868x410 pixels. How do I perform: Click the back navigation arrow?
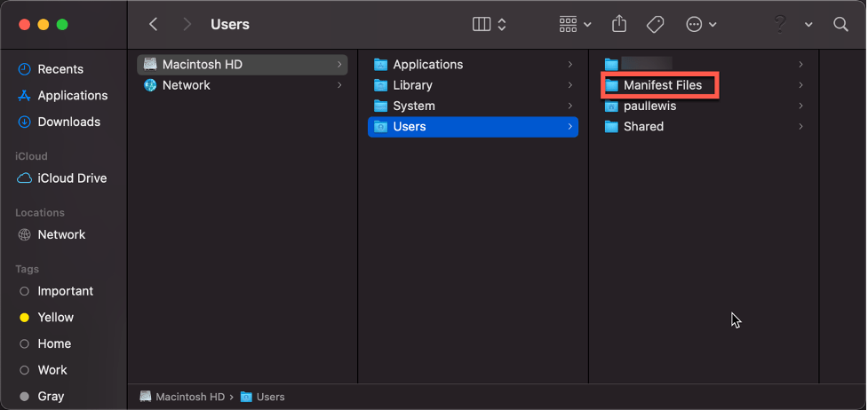click(x=154, y=25)
